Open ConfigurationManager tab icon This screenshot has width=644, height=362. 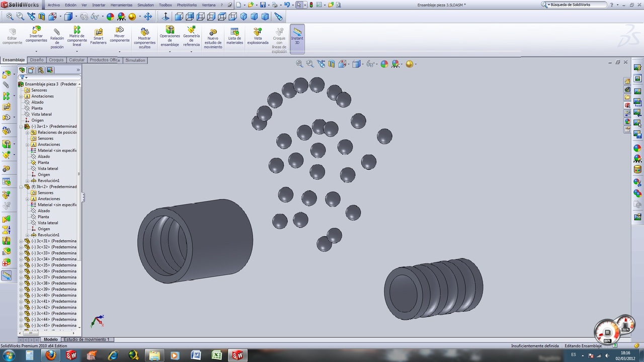pos(41,70)
